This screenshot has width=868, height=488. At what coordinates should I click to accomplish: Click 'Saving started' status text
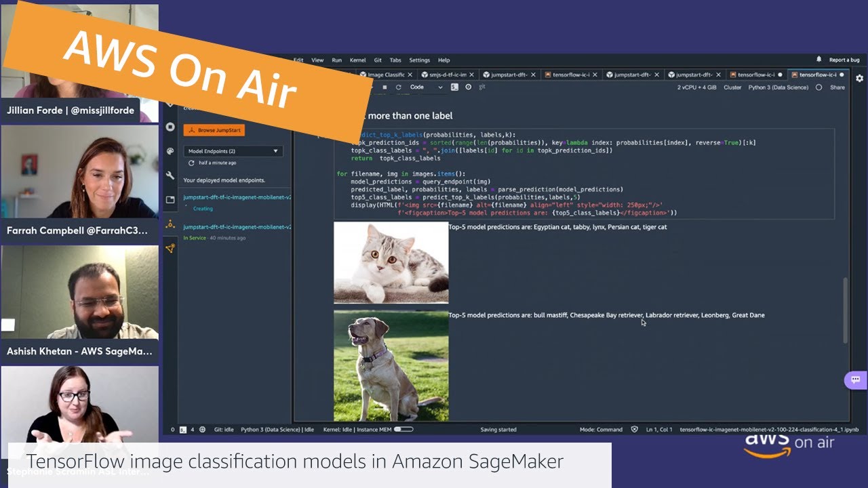click(498, 429)
